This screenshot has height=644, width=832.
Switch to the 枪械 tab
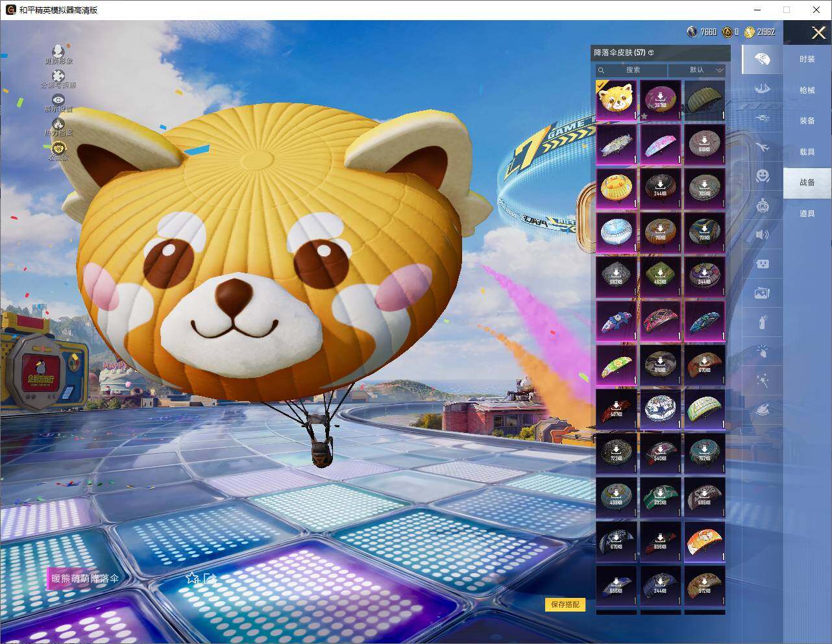click(807, 90)
